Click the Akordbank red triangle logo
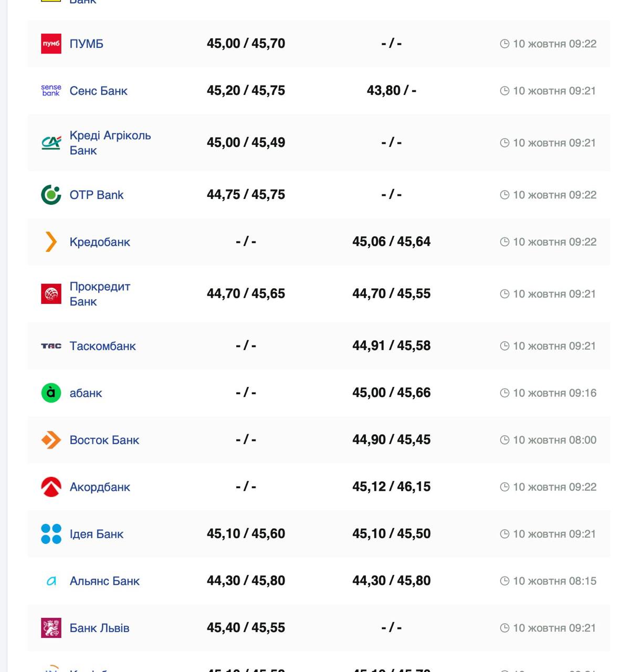The width and height of the screenshot is (629, 672). point(51,487)
